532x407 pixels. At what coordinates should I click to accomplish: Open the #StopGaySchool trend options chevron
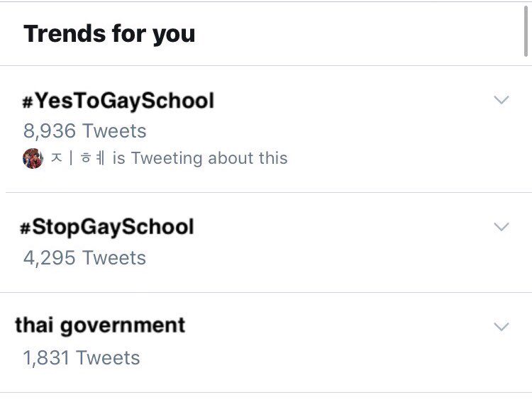pyautogui.click(x=501, y=227)
